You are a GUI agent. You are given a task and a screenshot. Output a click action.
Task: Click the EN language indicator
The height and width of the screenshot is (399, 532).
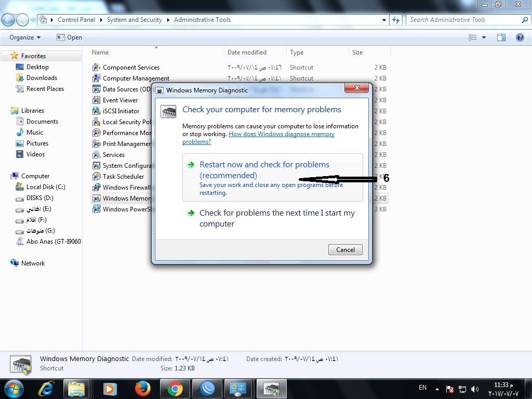[422, 388]
